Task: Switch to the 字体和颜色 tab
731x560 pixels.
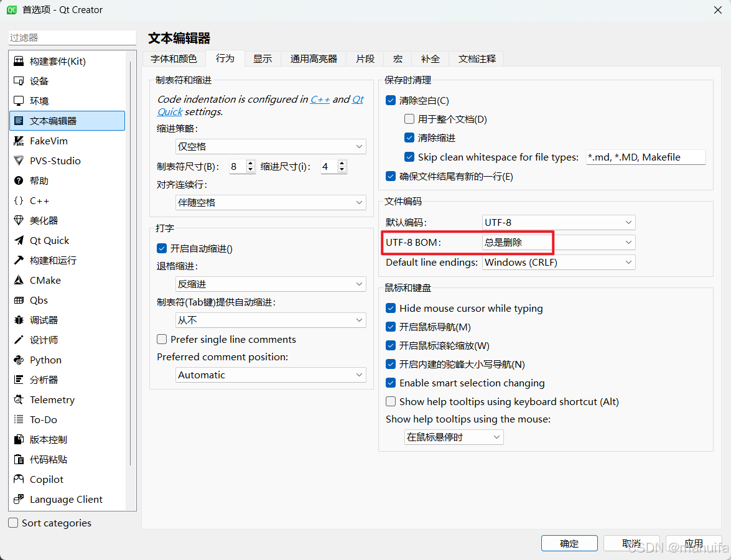Action: tap(174, 58)
